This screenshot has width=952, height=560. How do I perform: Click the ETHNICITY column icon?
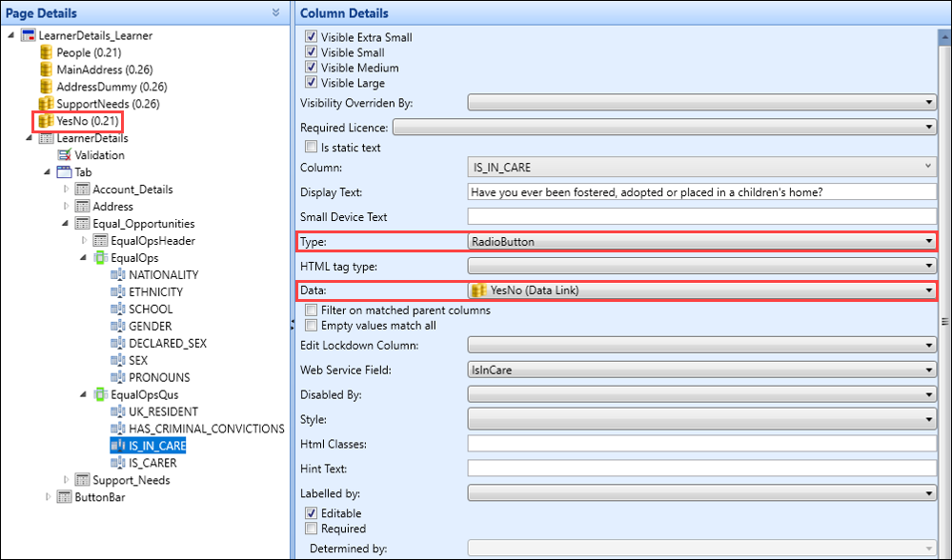[x=118, y=291]
